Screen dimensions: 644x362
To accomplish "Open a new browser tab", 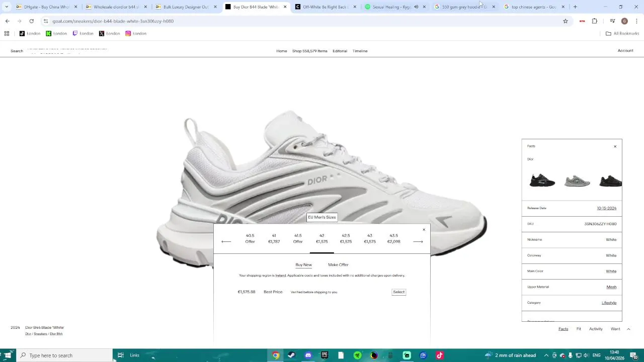I will click(x=575, y=7).
